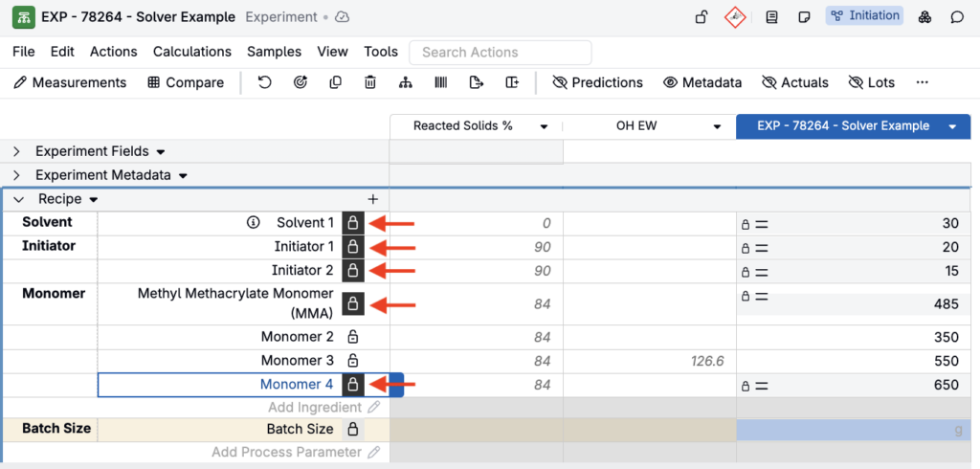Open the Calculations menu

point(192,52)
